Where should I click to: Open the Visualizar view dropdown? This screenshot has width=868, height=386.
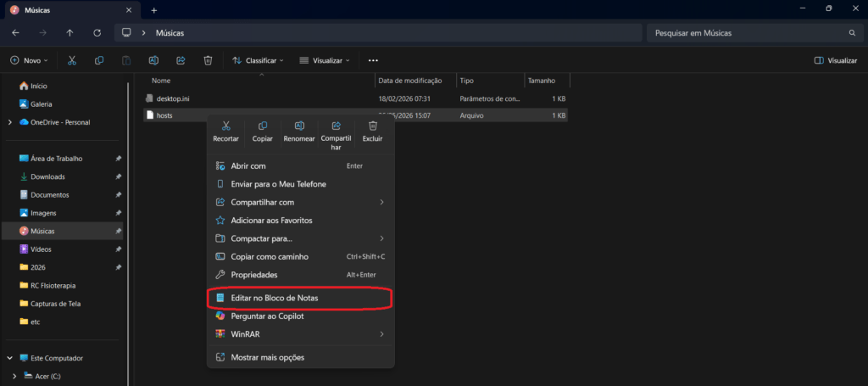coord(325,60)
